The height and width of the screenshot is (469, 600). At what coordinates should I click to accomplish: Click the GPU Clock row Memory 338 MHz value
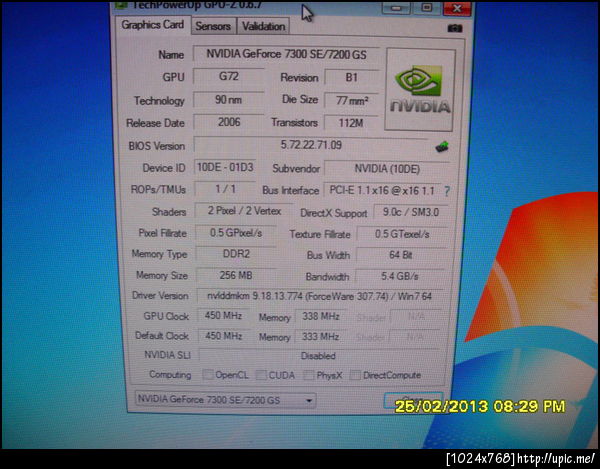321,316
